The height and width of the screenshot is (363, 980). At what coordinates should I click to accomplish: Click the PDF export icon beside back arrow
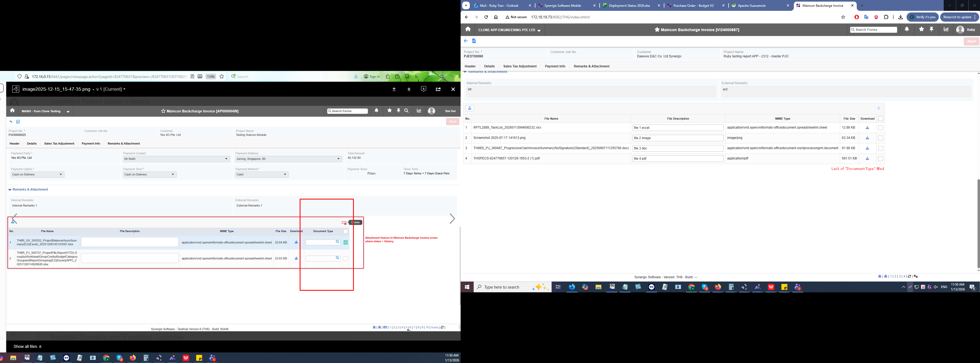point(474,41)
